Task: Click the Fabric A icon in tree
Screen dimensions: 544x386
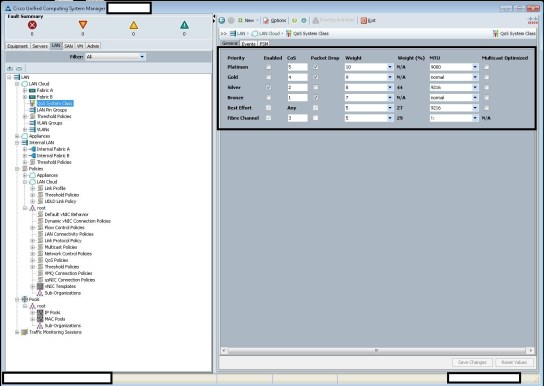Action: click(32, 90)
